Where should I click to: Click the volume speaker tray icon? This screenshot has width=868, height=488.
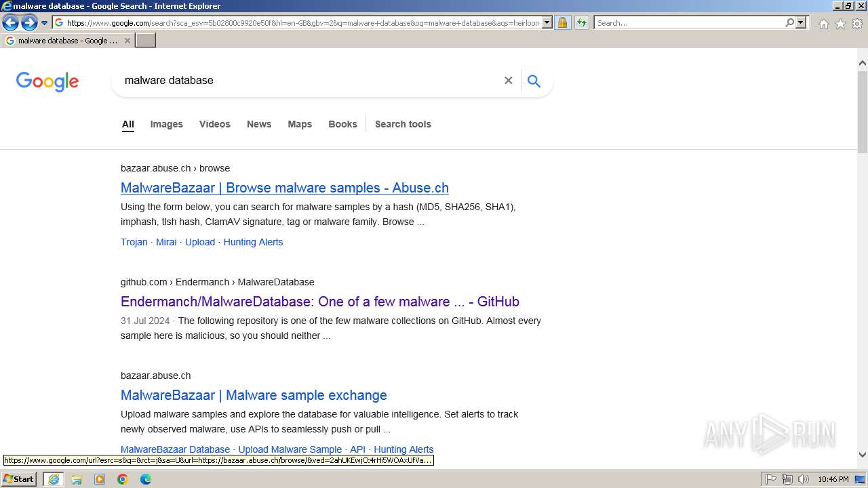click(x=804, y=479)
